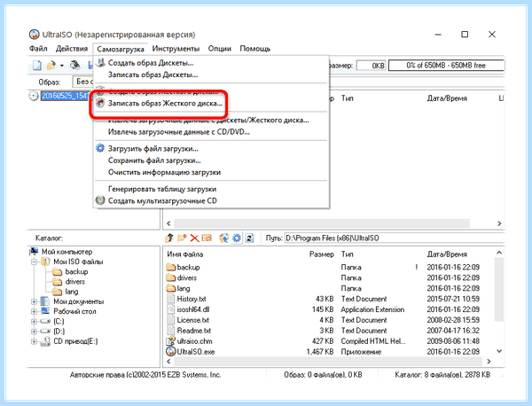Click the 0% of 650MB capacity bar
This screenshot has width=532, height=406.
[446, 66]
